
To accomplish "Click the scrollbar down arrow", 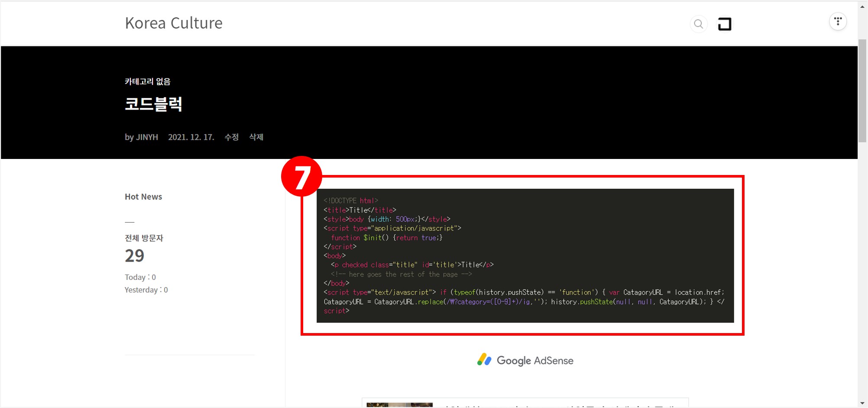I will (x=862, y=403).
